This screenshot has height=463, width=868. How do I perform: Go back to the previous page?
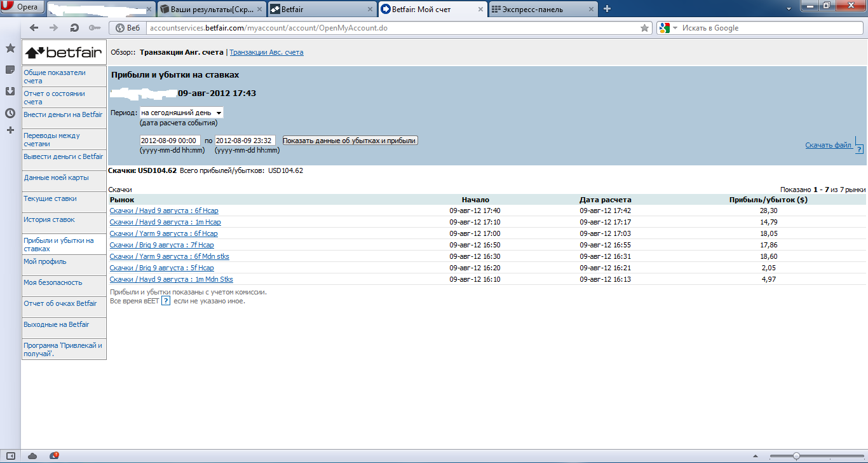click(34, 28)
